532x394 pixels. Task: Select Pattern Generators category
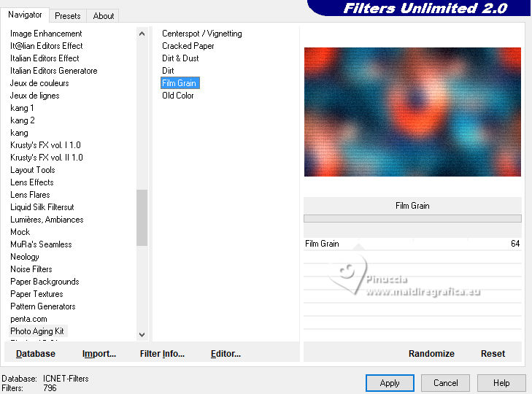[43, 306]
